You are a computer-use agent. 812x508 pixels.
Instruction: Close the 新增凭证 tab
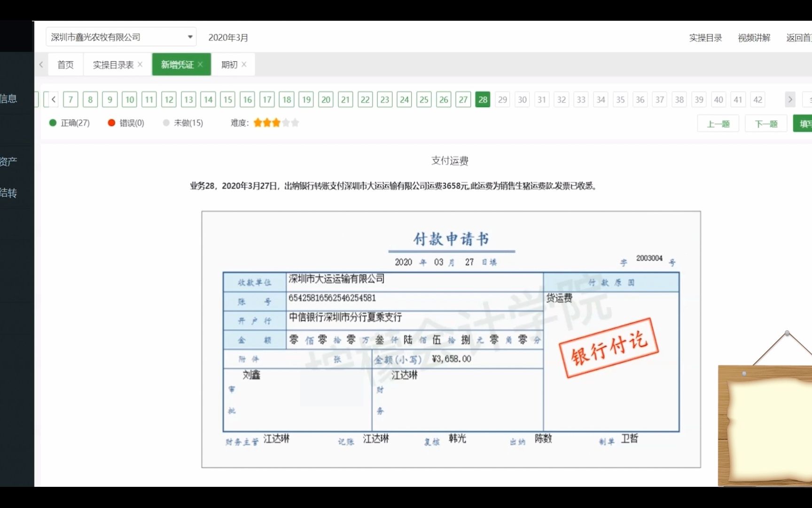coord(200,64)
